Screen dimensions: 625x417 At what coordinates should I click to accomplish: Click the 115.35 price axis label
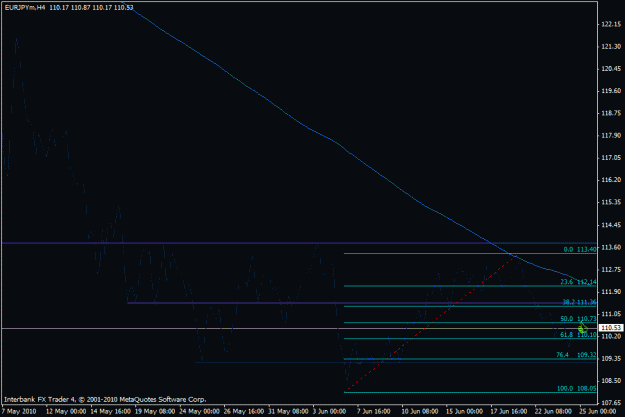click(x=611, y=203)
